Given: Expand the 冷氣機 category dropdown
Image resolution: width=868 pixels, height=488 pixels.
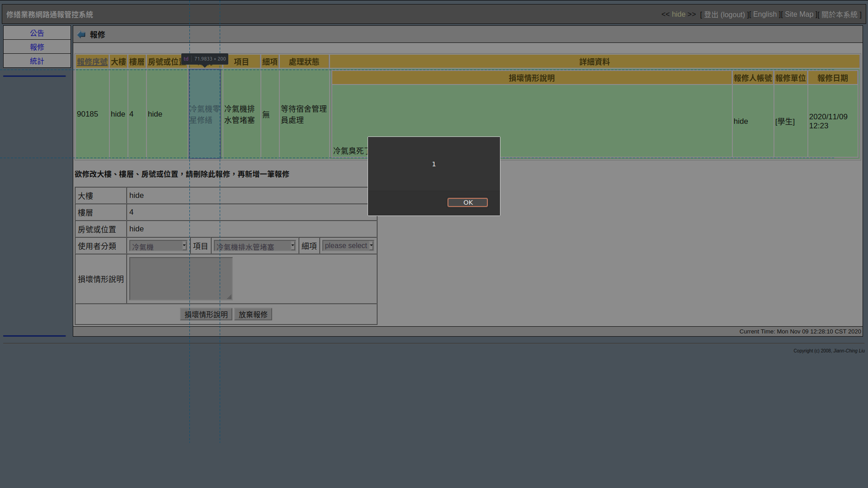Looking at the screenshot, I should click(158, 246).
